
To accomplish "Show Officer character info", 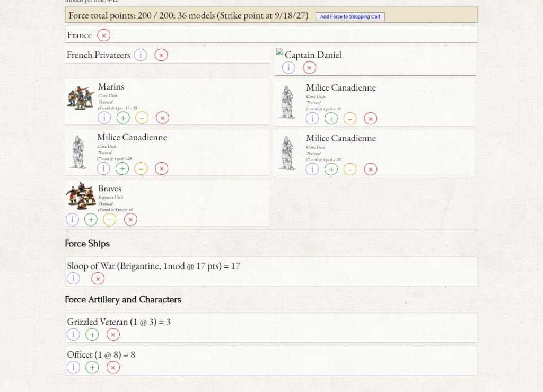I will coord(73,368).
